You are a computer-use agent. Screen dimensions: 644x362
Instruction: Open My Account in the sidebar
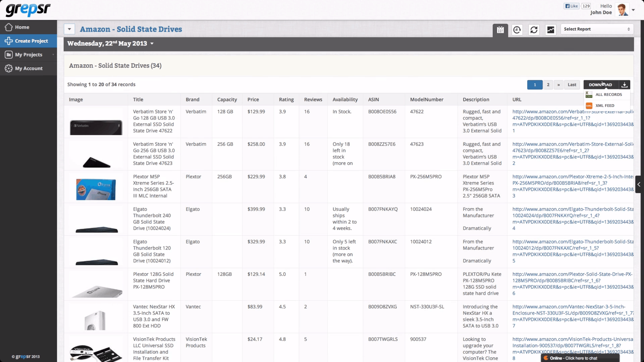tap(28, 68)
